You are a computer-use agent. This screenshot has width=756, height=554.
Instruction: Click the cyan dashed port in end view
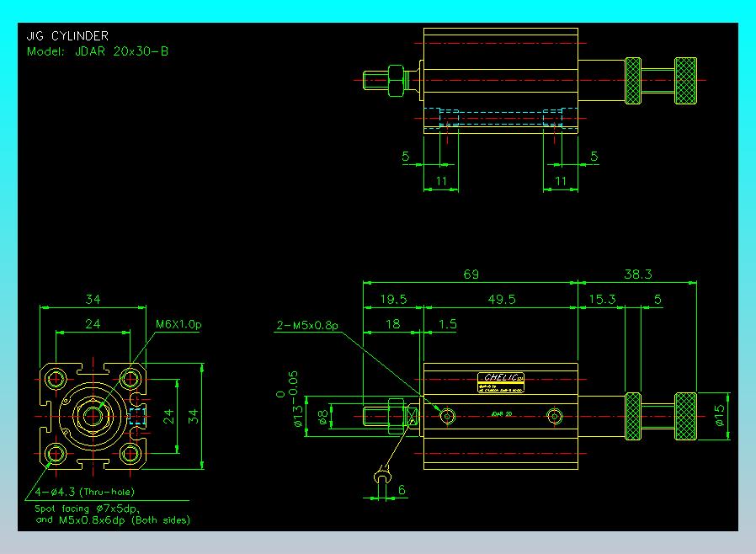pos(137,416)
